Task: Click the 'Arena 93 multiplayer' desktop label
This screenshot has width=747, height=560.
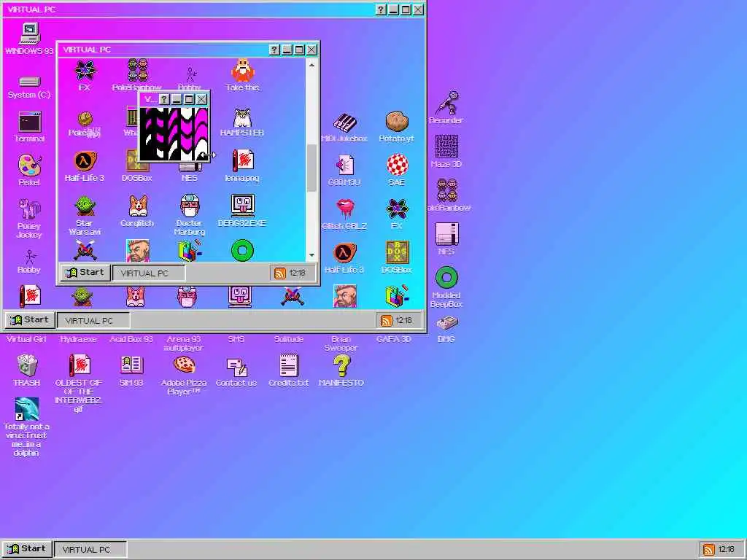Action: (184, 343)
